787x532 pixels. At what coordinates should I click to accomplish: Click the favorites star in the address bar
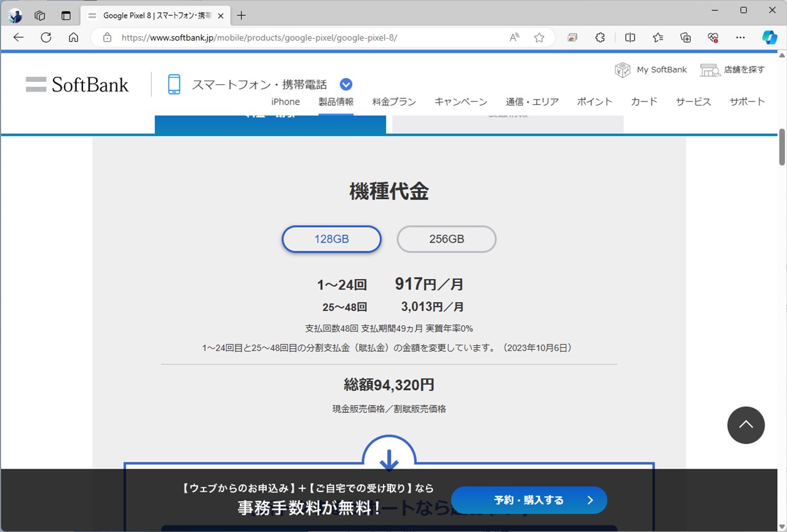click(539, 37)
